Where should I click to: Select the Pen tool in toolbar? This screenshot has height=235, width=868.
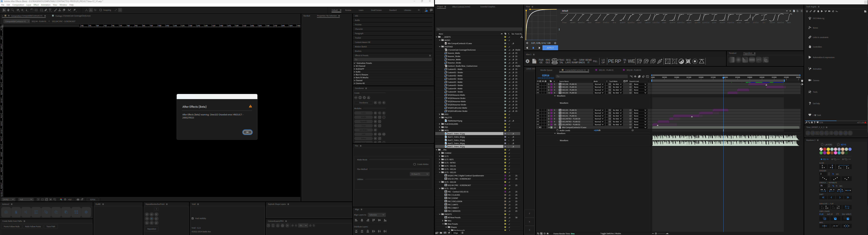(46, 10)
